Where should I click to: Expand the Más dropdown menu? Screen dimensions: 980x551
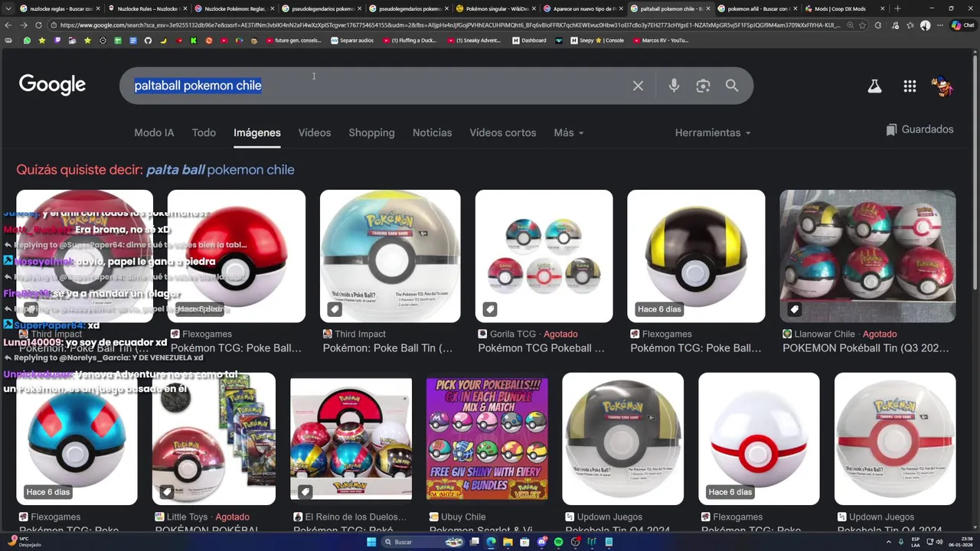click(x=569, y=132)
